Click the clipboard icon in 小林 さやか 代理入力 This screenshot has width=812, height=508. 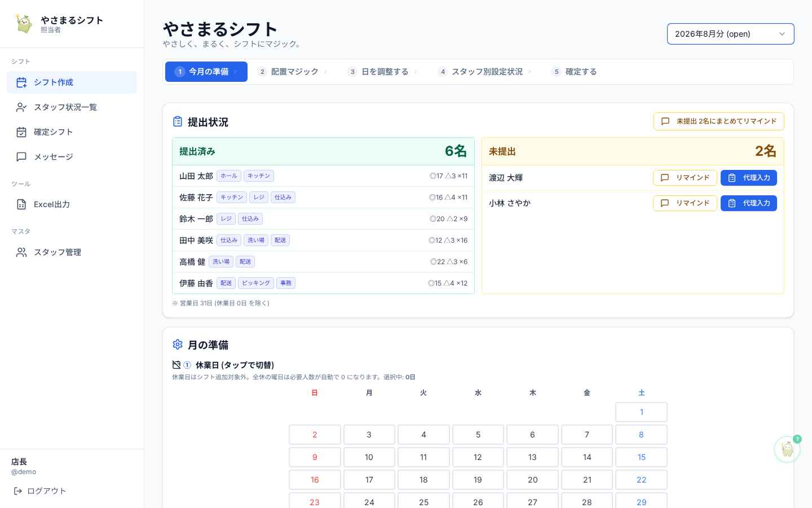click(x=732, y=203)
